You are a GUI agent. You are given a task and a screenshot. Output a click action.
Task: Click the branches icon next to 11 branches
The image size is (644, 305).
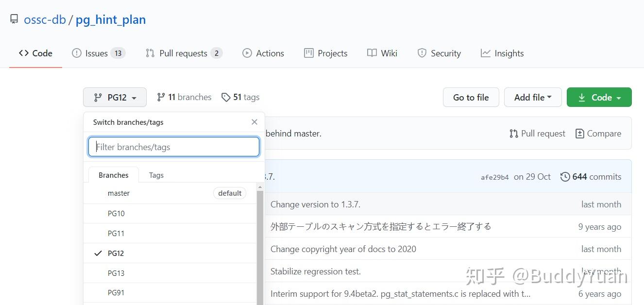[161, 97]
